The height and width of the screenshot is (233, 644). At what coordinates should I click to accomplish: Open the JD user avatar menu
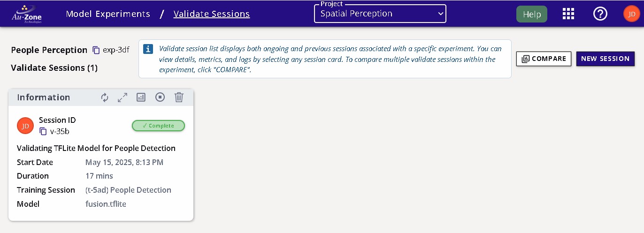(x=631, y=14)
